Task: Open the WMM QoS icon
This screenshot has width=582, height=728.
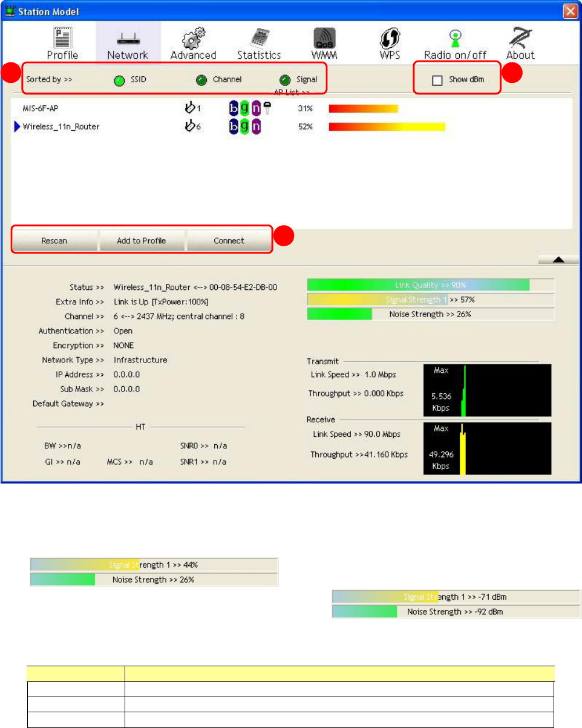Action: pyautogui.click(x=325, y=38)
